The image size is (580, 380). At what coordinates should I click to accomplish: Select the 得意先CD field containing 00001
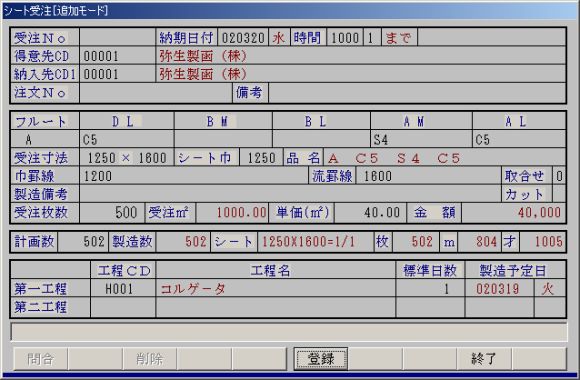pyautogui.click(x=118, y=56)
